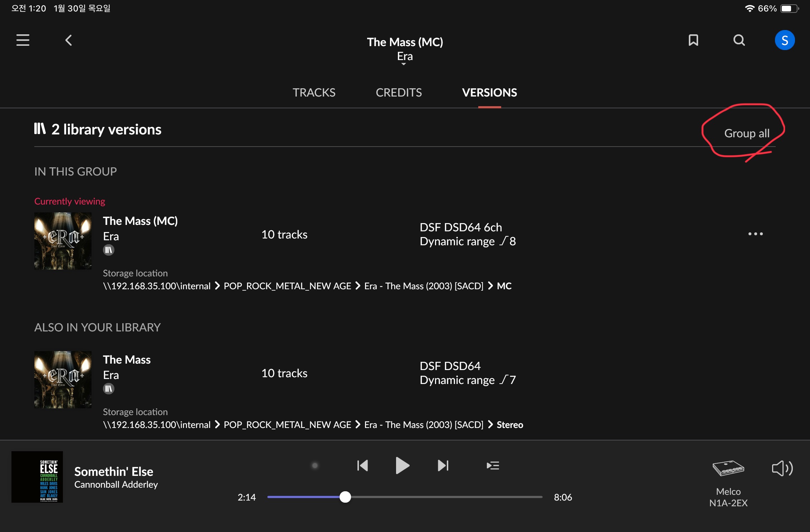
Task: Open The Mass stereo album thumbnail
Action: coord(63,380)
